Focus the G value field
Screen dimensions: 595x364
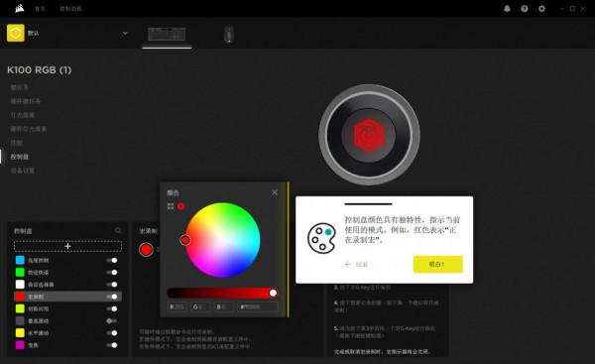tap(200, 306)
